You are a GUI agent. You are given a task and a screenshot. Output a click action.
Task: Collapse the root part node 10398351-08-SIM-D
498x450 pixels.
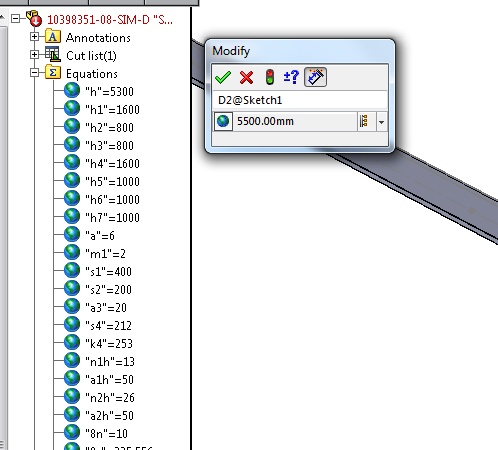(x=15, y=19)
